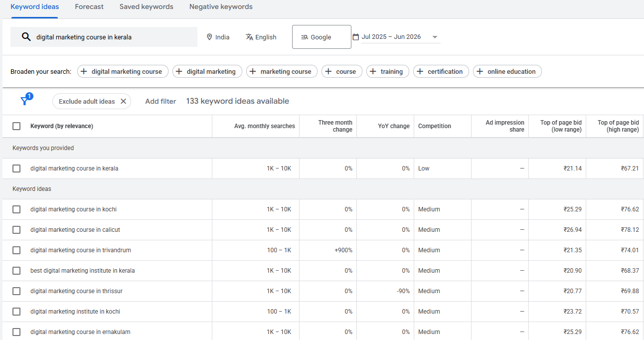Check the 'digital marketing course in kochi' row
This screenshot has width=644, height=340.
(16, 209)
